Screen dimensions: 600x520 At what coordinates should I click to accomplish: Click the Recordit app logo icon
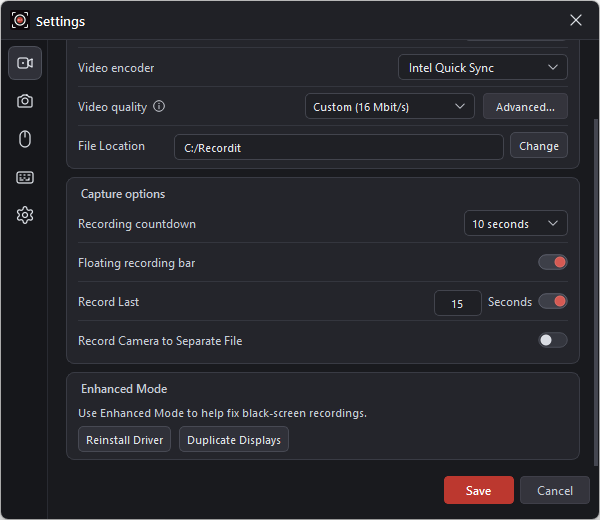(x=20, y=21)
